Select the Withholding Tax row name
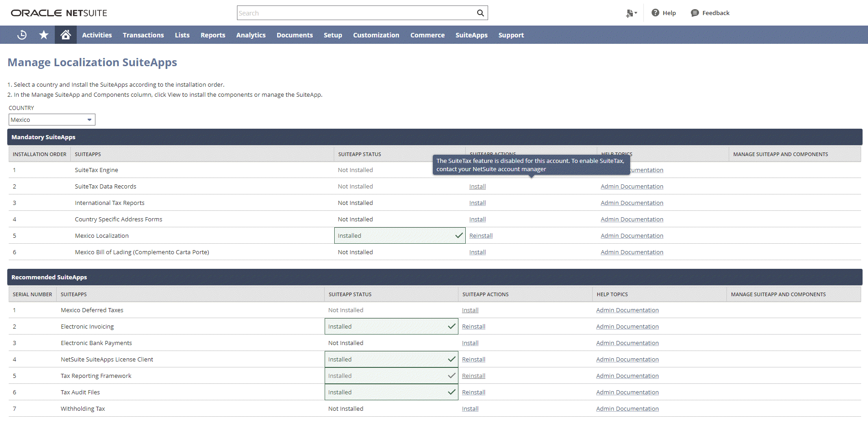The width and height of the screenshot is (868, 424). click(83, 408)
